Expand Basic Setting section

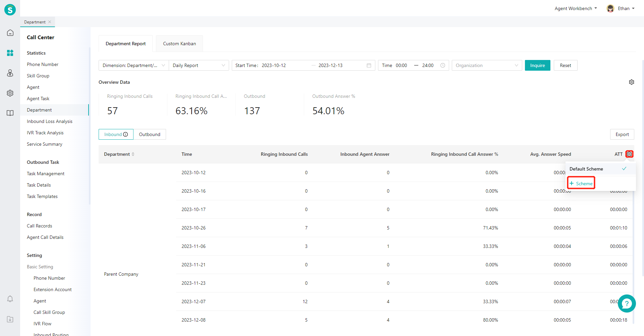coord(40,267)
